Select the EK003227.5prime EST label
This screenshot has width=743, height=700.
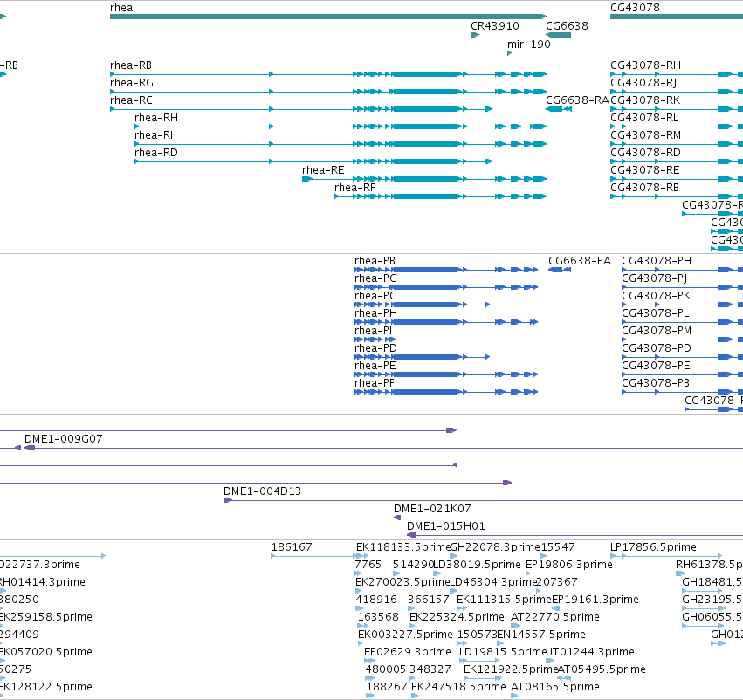[x=406, y=635]
